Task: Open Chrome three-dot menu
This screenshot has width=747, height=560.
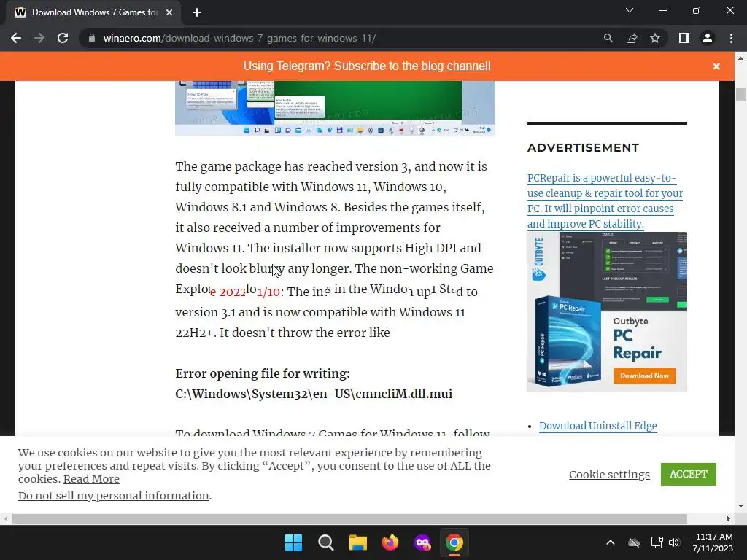Action: pos(731,38)
